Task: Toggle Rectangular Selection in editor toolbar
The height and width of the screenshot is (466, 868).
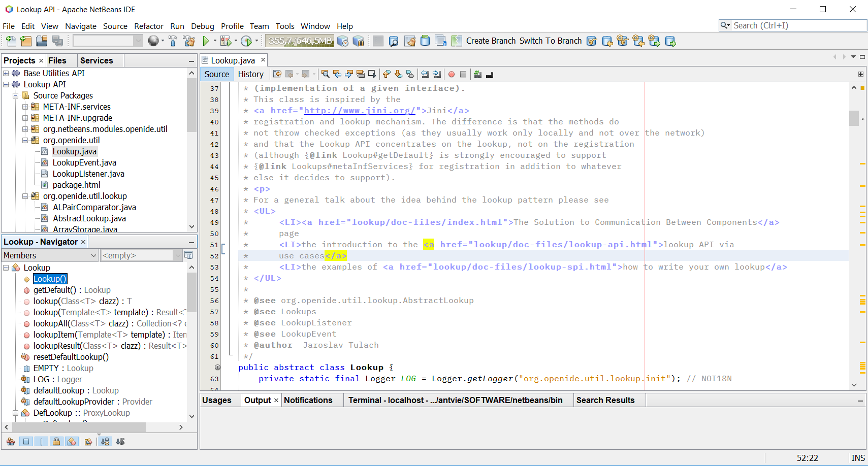Action: 372,74
